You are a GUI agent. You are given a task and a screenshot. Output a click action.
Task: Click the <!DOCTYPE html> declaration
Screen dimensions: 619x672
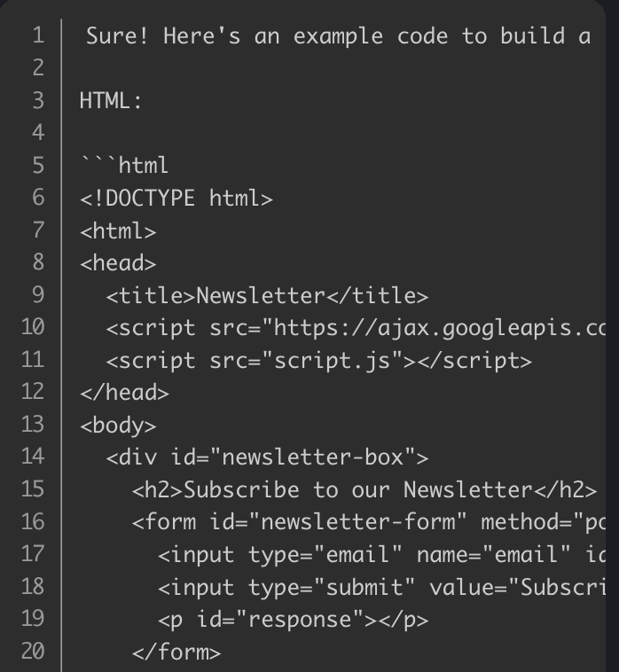(176, 198)
